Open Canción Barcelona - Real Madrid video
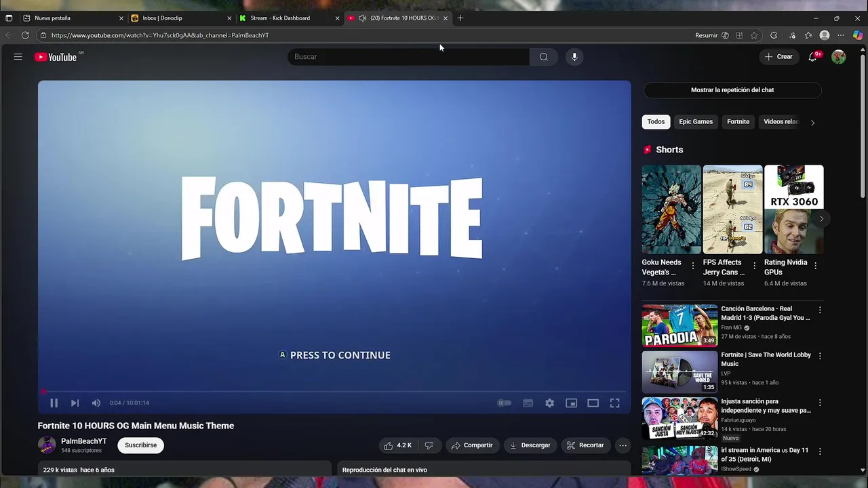The image size is (868, 488). tap(680, 325)
